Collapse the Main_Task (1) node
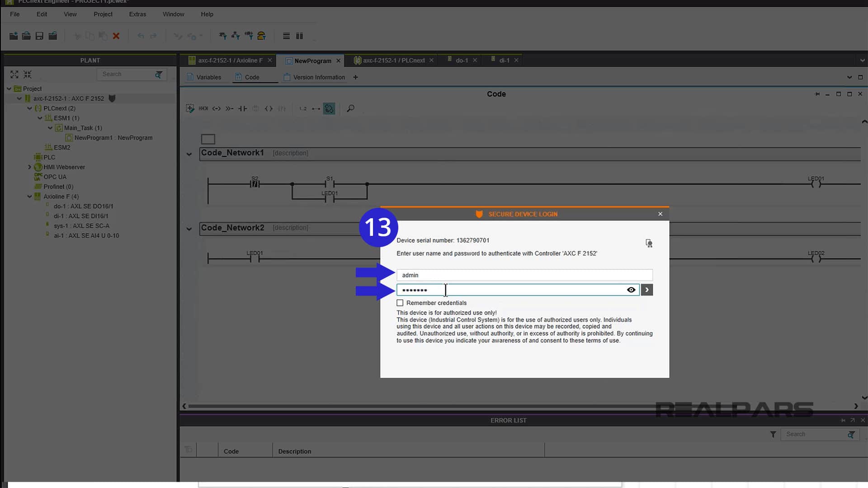868x488 pixels. coord(50,128)
